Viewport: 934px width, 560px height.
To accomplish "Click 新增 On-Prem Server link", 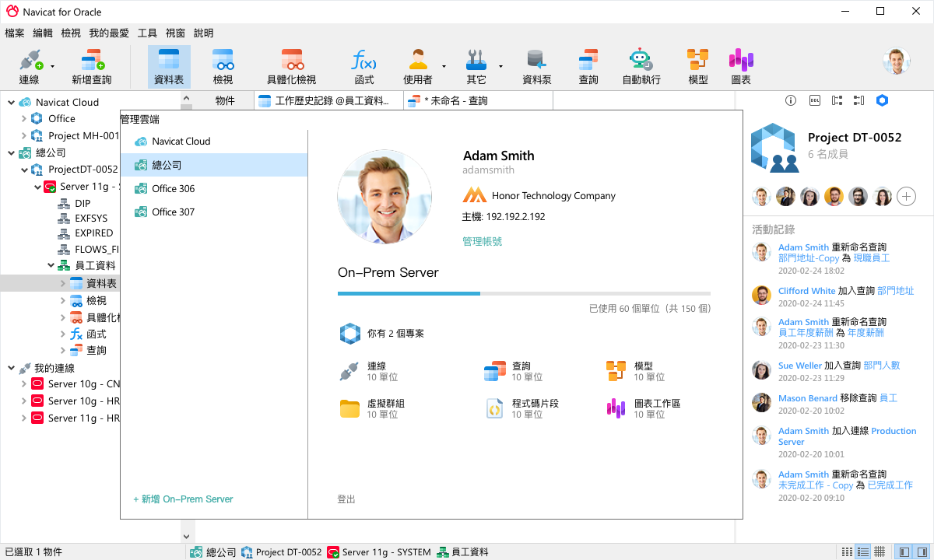I will click(184, 499).
